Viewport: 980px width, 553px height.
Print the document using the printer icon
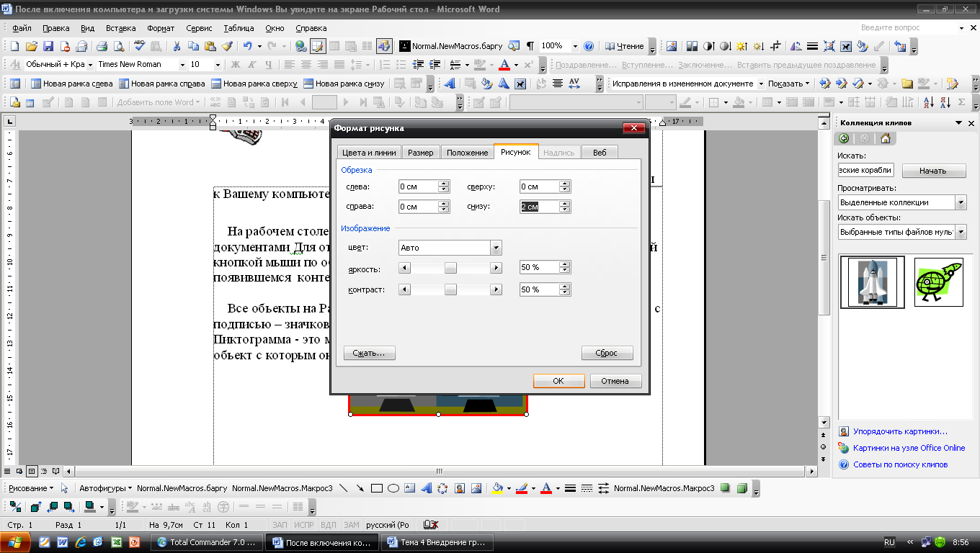pos(102,46)
